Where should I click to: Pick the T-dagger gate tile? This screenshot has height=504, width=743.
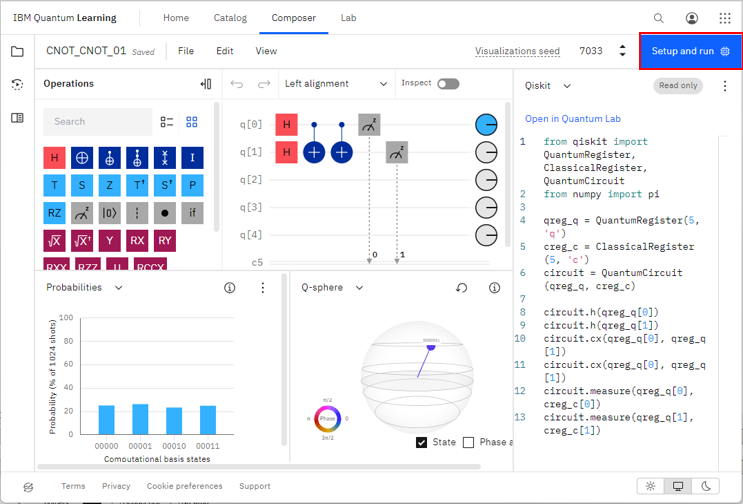(x=137, y=185)
